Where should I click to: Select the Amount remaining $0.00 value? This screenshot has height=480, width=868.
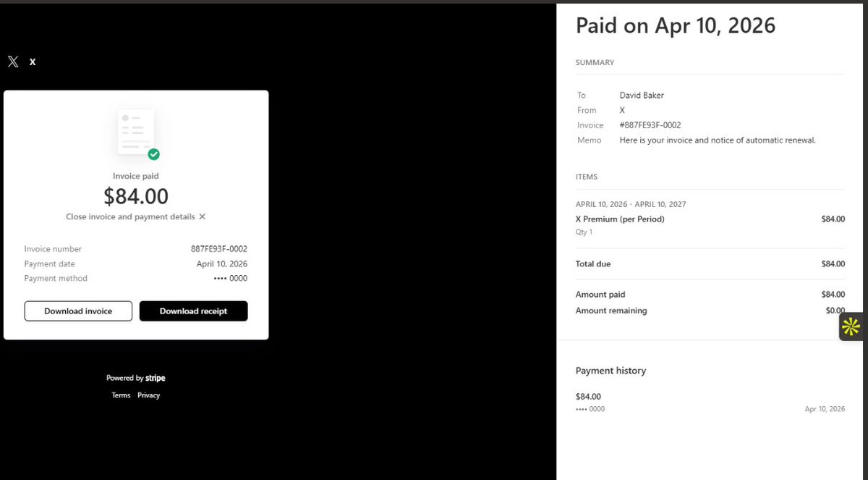coord(835,311)
